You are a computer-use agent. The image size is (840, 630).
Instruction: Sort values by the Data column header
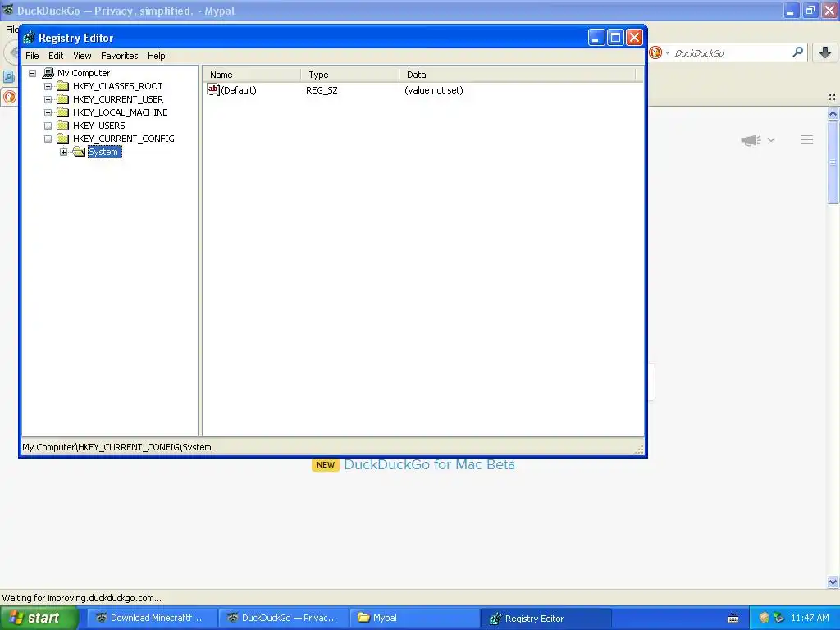pyautogui.click(x=518, y=75)
